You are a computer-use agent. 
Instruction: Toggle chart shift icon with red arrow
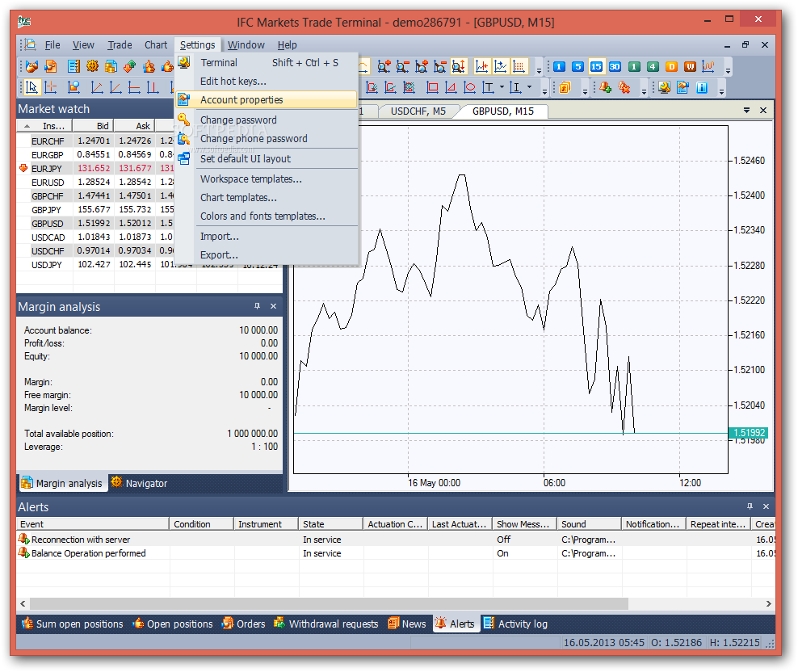click(x=481, y=66)
